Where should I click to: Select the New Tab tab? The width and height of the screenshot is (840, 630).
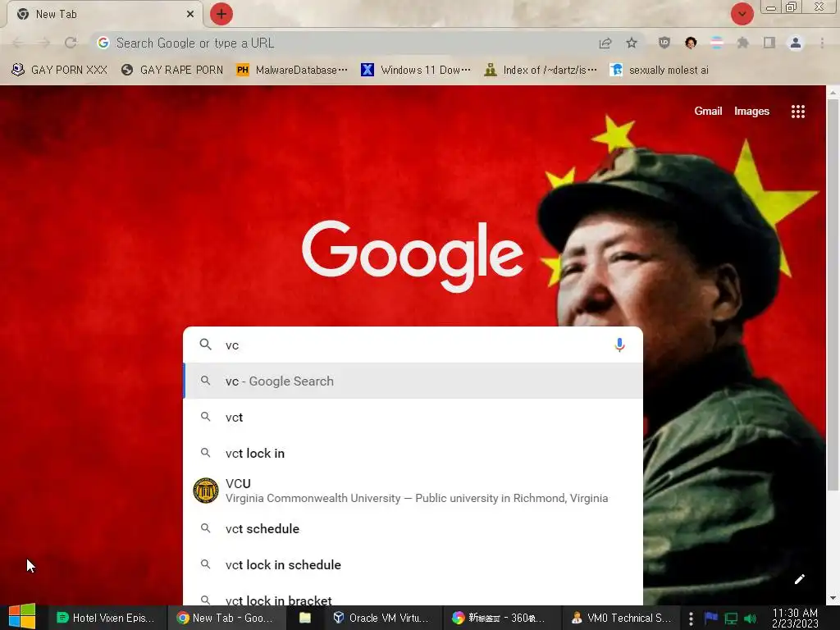(104, 14)
